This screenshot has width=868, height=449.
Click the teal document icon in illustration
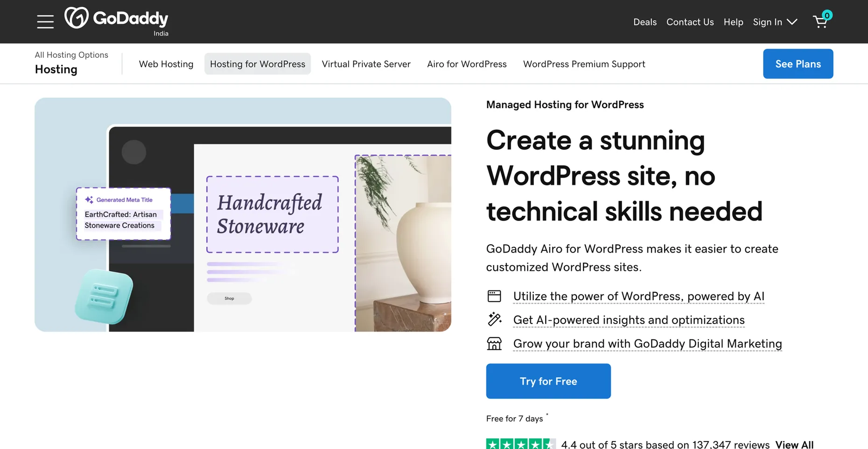point(104,297)
